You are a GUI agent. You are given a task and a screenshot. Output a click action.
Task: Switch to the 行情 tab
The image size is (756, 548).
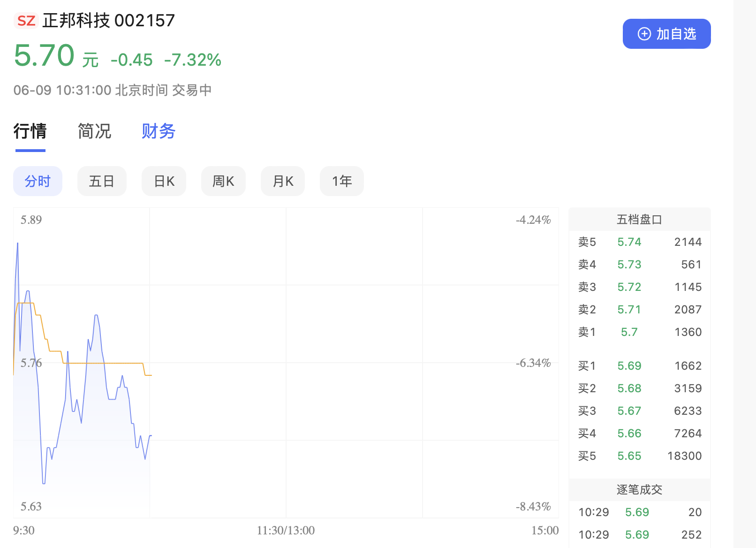(x=30, y=131)
